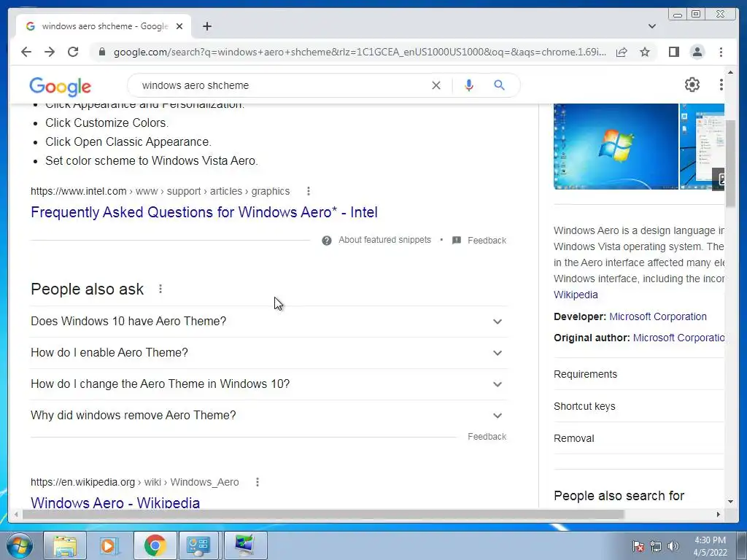Open Windows Explorer from the taskbar

(x=65, y=545)
